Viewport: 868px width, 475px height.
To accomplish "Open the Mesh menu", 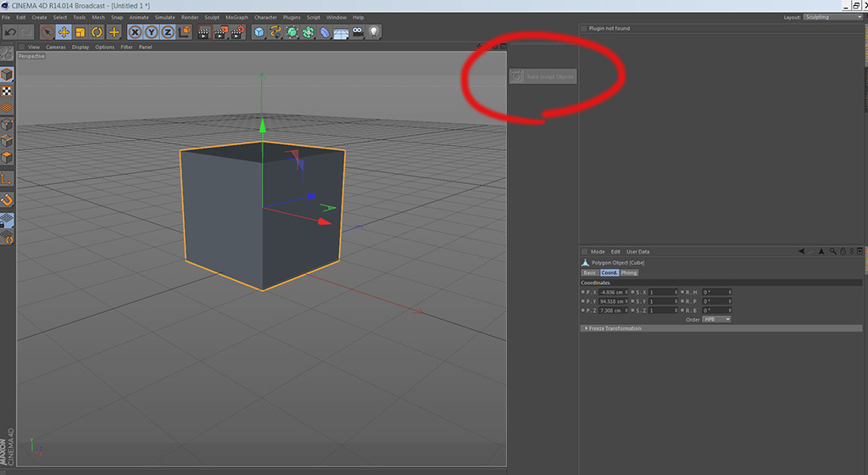I will point(98,17).
